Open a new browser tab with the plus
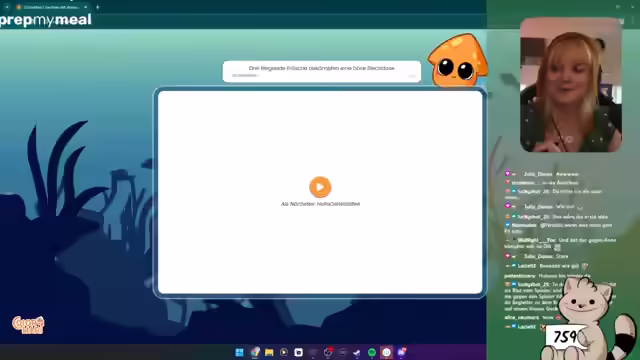The height and width of the screenshot is (360, 640). (98, 7)
